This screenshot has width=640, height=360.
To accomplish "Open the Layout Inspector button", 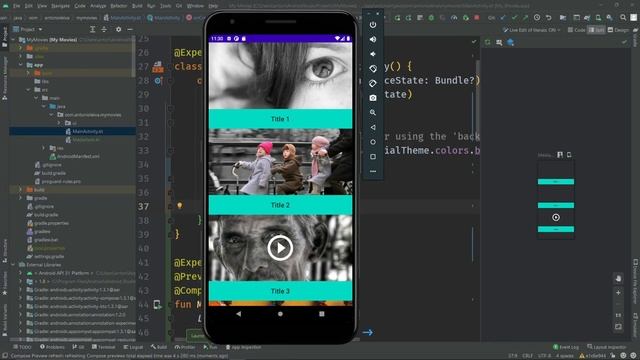I will click(607, 347).
